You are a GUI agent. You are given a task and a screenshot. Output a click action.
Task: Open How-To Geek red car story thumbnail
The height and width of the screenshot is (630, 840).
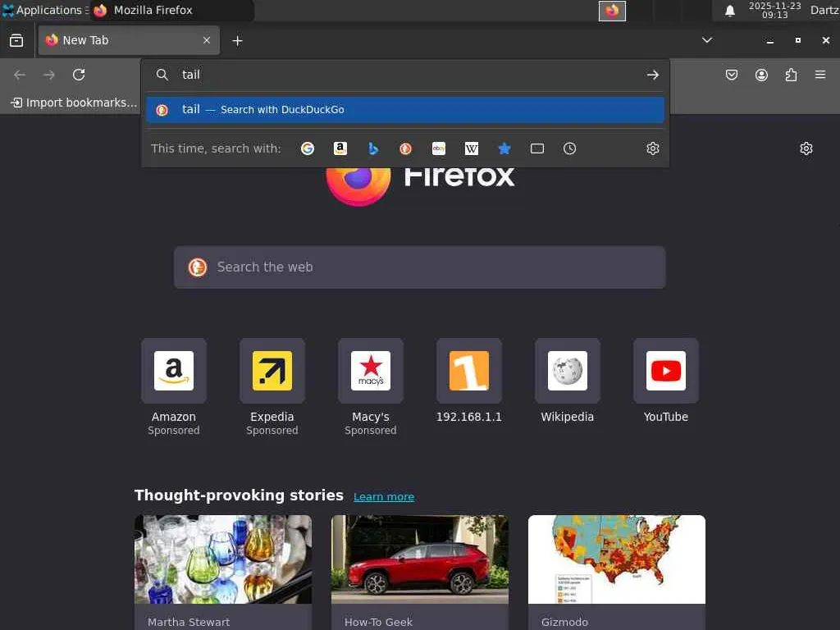pyautogui.click(x=419, y=559)
